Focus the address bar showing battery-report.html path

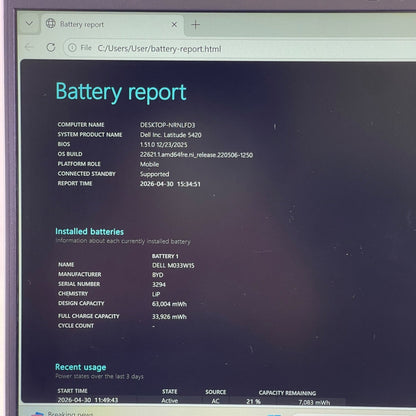[240, 48]
